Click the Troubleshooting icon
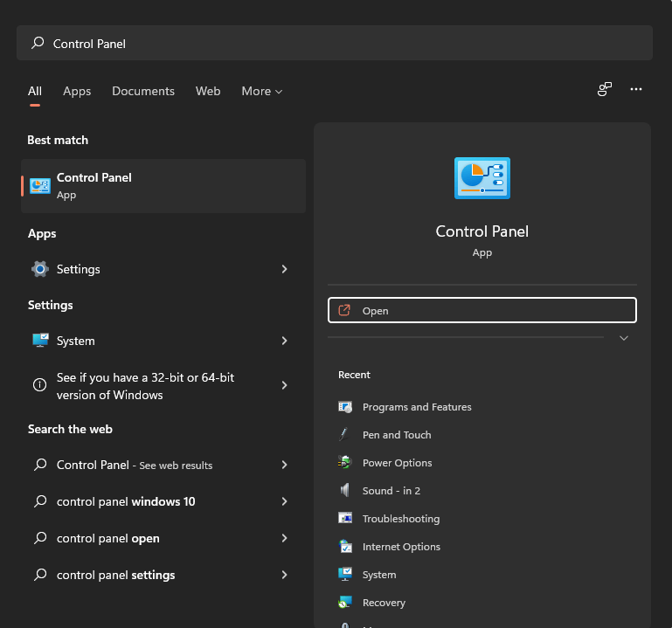 [x=345, y=518]
